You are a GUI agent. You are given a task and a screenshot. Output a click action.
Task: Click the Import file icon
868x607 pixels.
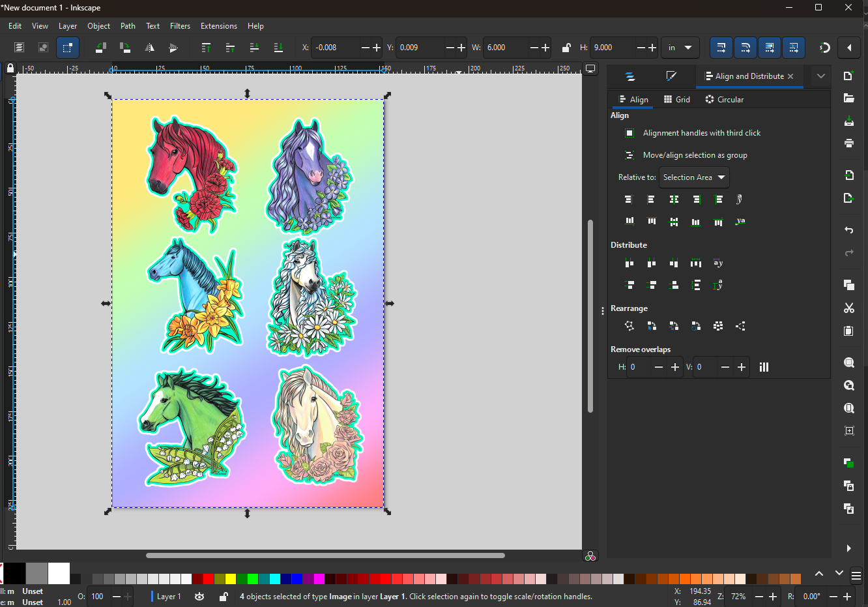tap(848, 175)
